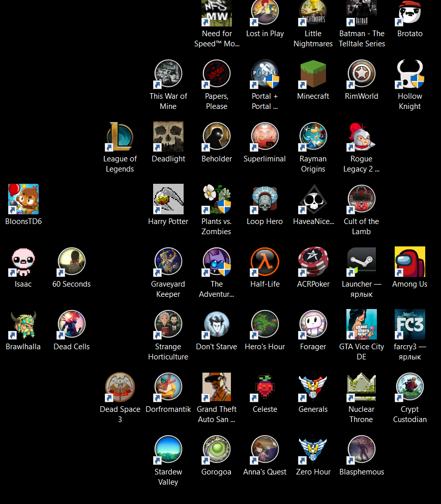Click the Steam Launcher — ярлык icon
441x504 pixels.
click(x=361, y=262)
